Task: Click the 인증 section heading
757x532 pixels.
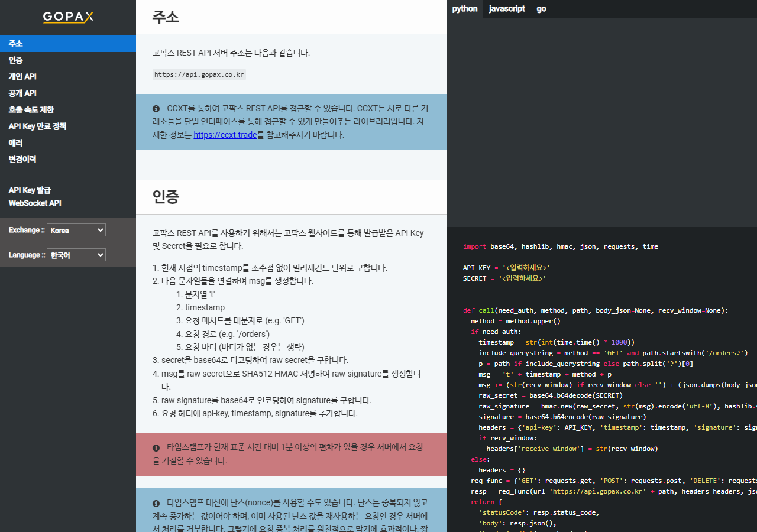Action: [166, 197]
